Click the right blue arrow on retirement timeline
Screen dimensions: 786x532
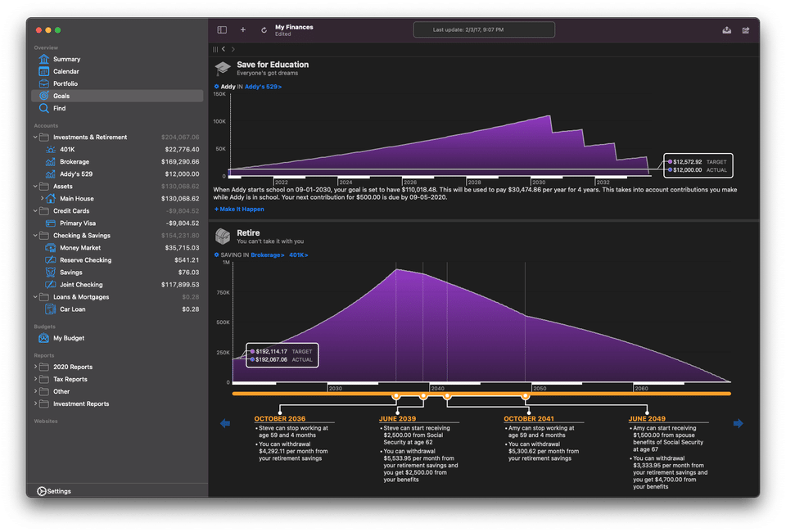coord(738,423)
